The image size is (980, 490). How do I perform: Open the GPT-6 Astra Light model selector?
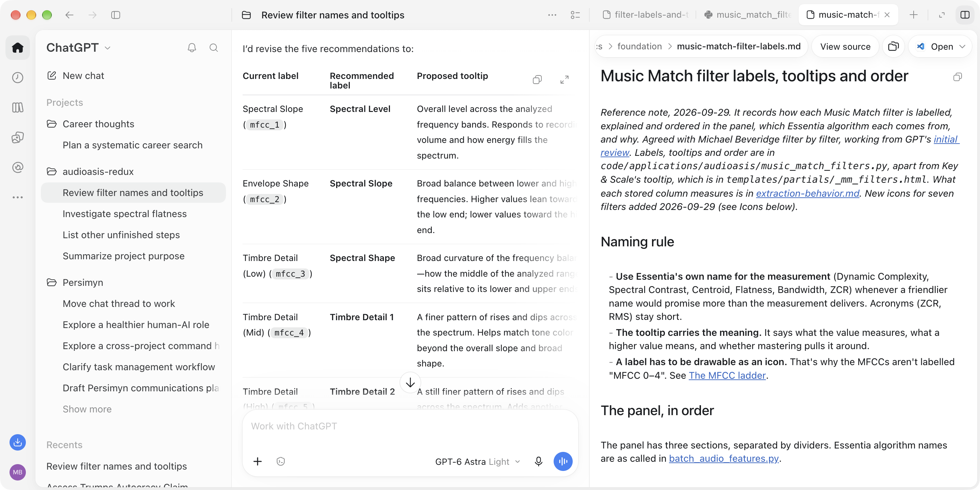[x=477, y=461]
